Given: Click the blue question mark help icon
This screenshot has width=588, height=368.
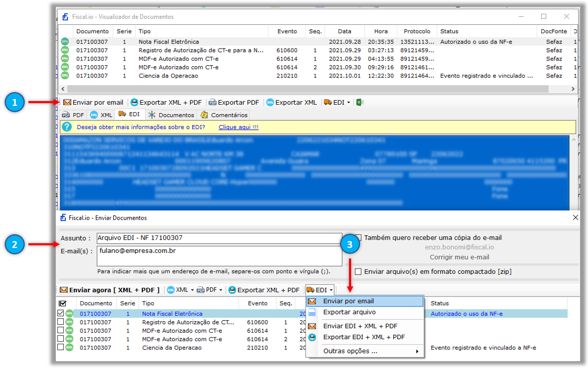Looking at the screenshot, I should coord(67,127).
